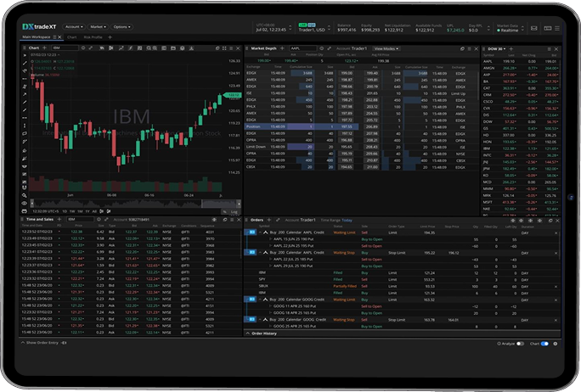
Task: Cancel the SBUX Partially Filled order
Action: 556,287
